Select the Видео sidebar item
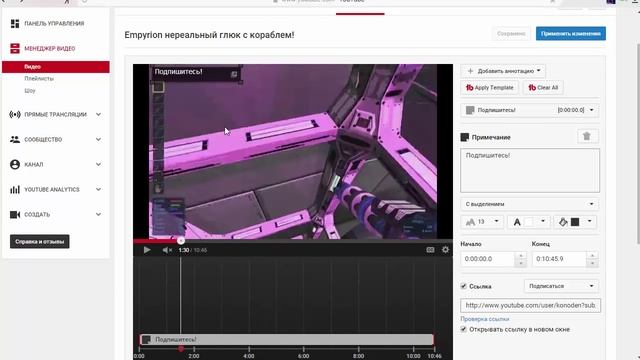Viewport: 640px width, 360px height. [x=56, y=67]
